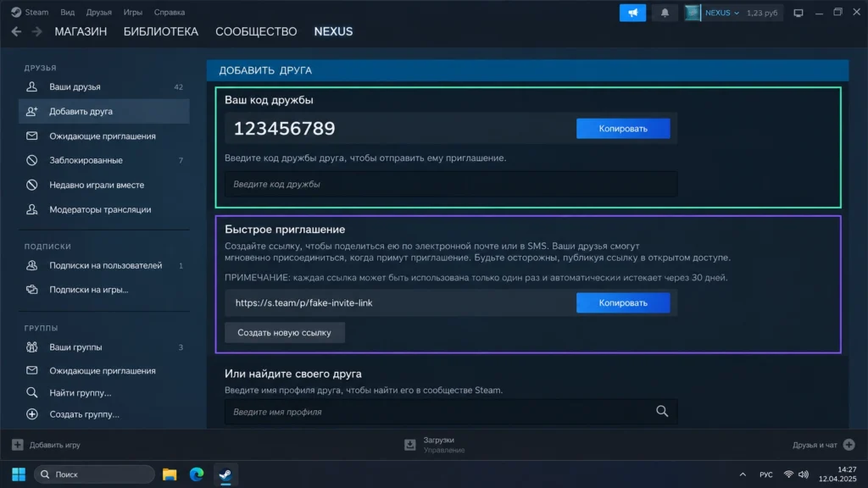Open Ваши группы list
Viewport: 868px width, 488px height.
pos(104,347)
